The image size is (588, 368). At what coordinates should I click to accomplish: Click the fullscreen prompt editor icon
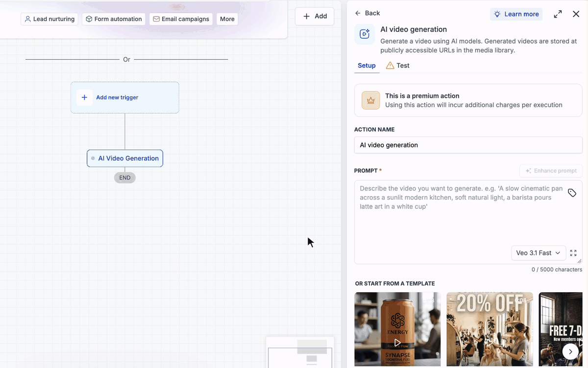point(573,253)
